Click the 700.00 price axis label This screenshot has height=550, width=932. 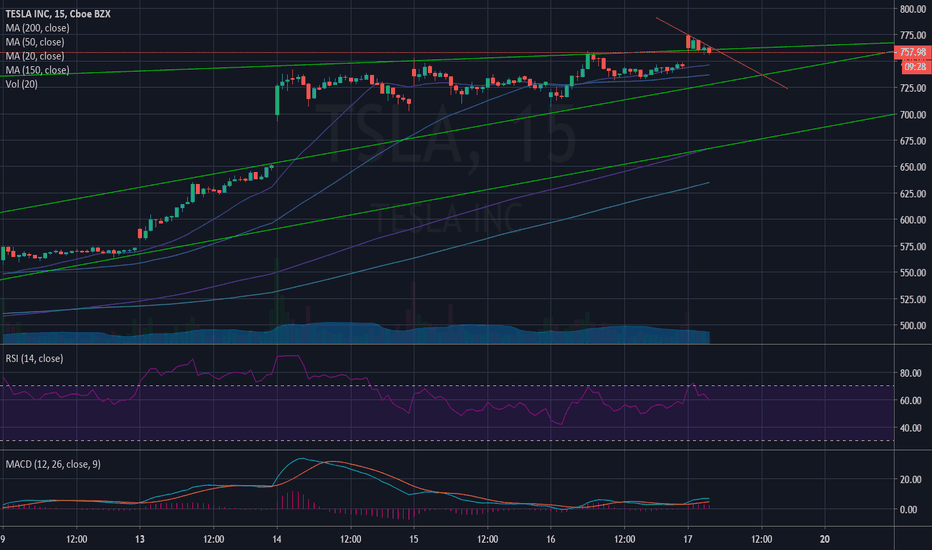point(913,115)
